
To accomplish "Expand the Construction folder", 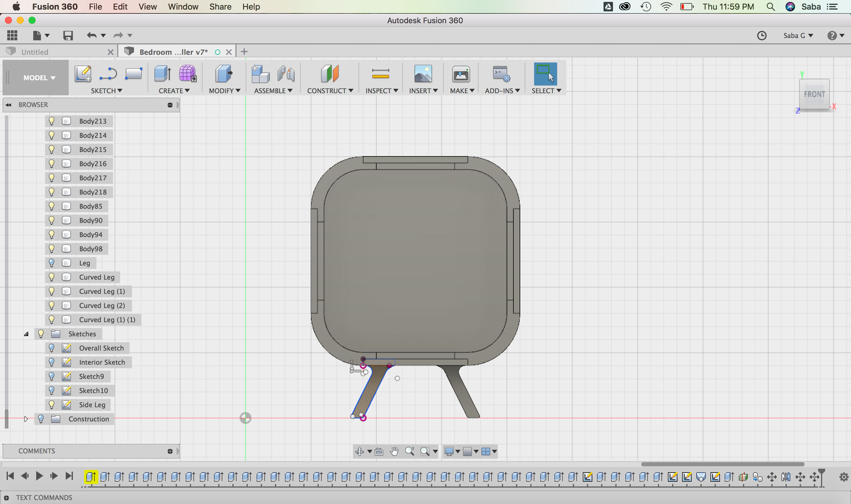I will click(x=26, y=419).
